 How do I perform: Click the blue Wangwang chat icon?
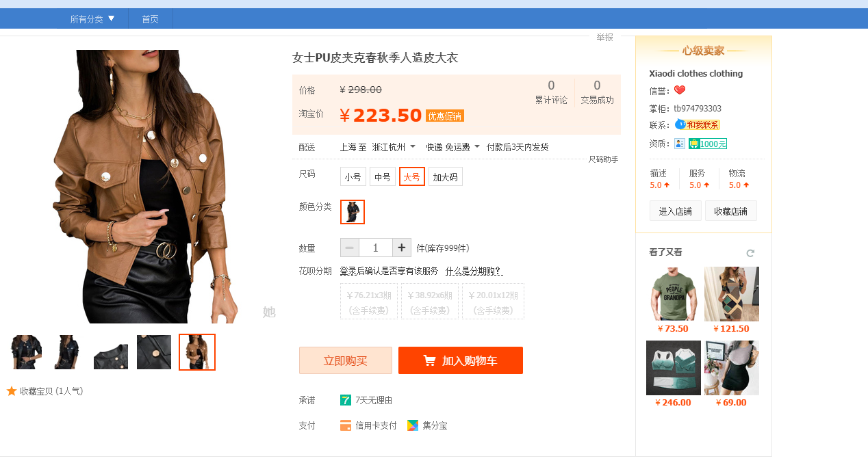[x=680, y=124]
